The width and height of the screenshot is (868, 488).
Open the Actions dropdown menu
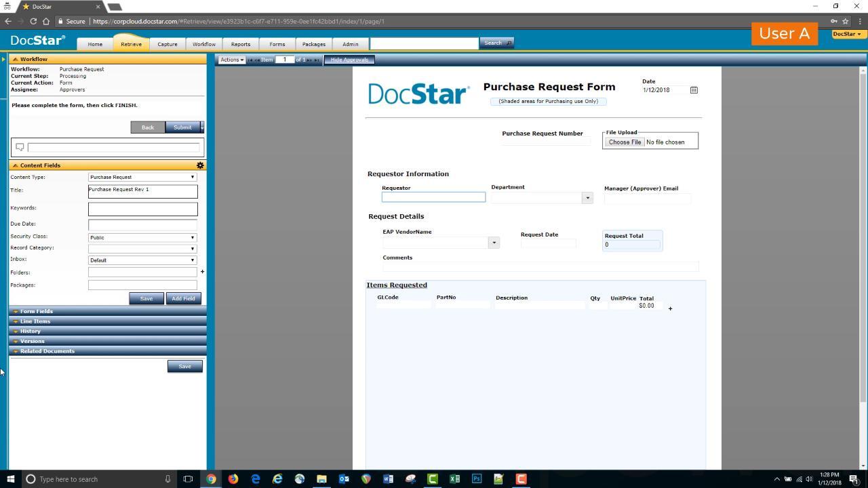tap(231, 60)
